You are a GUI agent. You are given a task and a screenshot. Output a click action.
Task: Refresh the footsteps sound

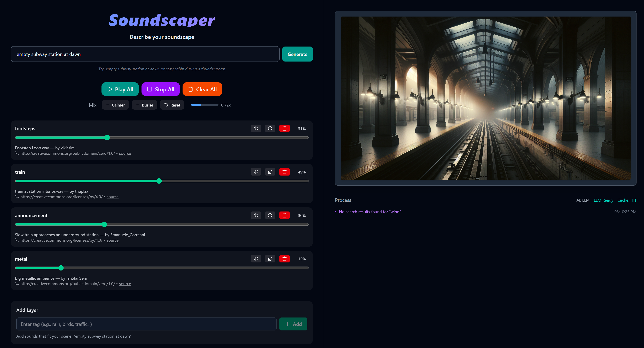[x=270, y=128]
